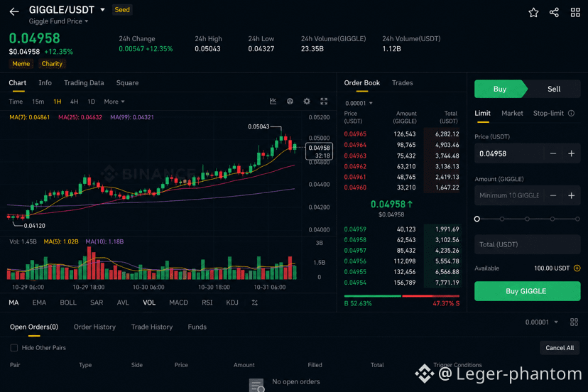588x392 pixels.
Task: Select the 4H chart interval
Action: 75,102
